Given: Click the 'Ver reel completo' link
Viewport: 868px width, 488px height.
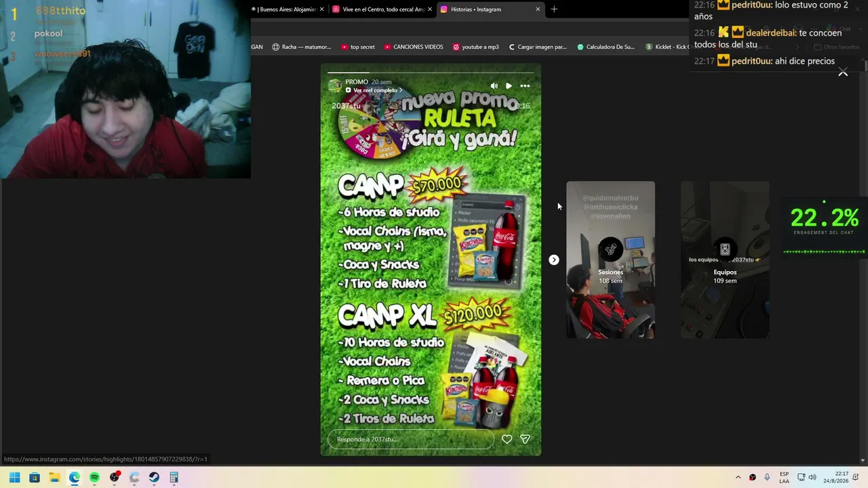Looking at the screenshot, I should click(x=374, y=90).
